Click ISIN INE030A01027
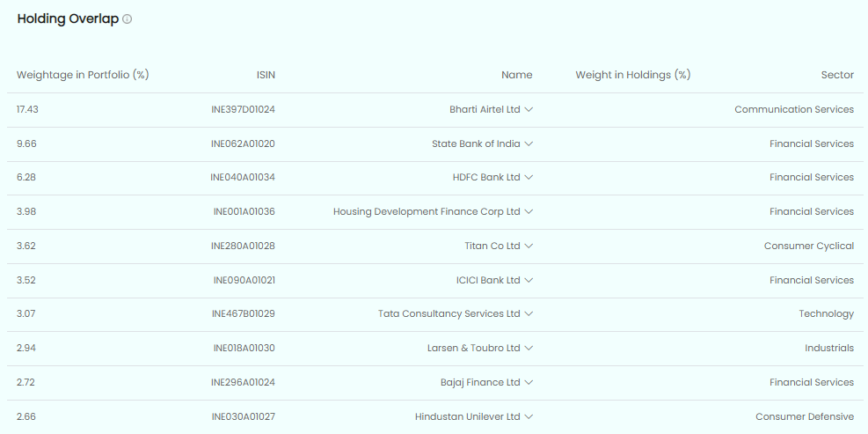The width and height of the screenshot is (868, 434). (244, 416)
